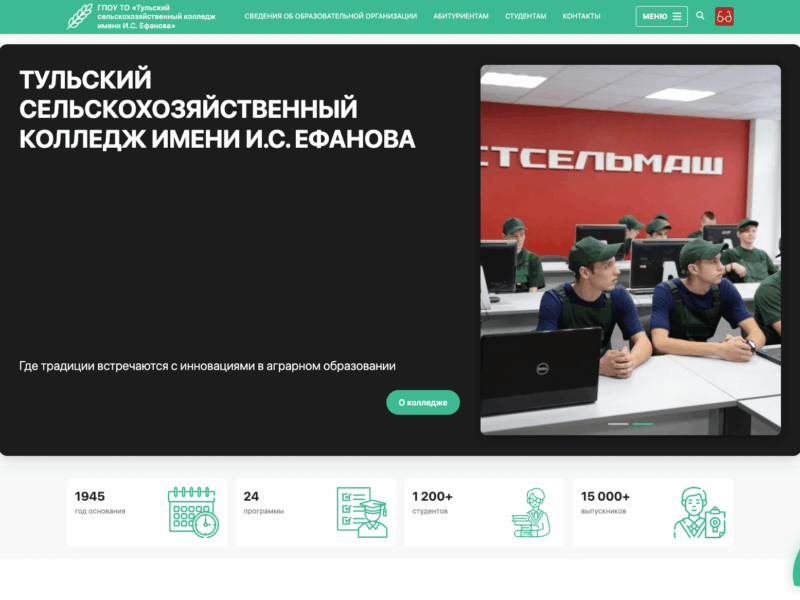Select the second green slider indicator
The image size is (800, 600).
pos(643,424)
